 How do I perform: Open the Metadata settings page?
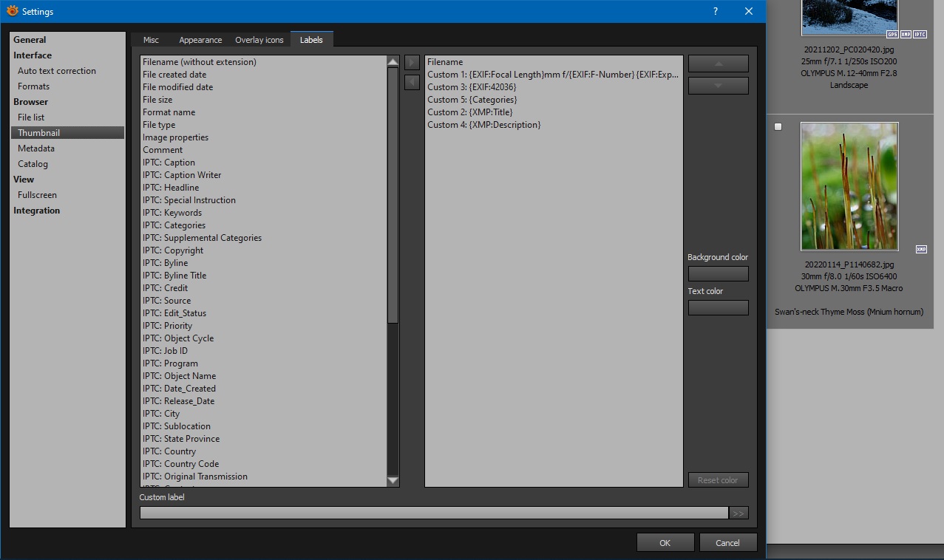point(36,148)
